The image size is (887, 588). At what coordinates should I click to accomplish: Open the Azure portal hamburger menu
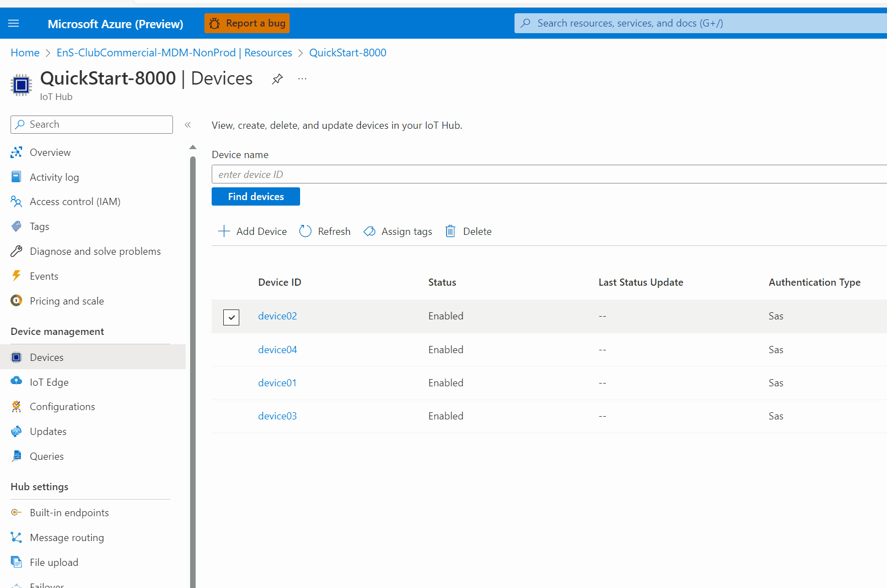(x=14, y=23)
